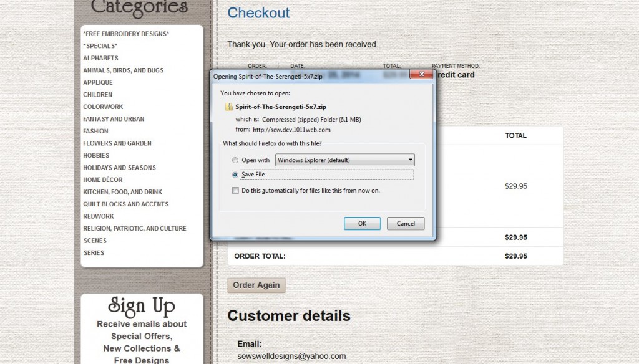Click the customer email sewswelldesigns@yahoo.com
The width and height of the screenshot is (639, 364).
(292, 357)
